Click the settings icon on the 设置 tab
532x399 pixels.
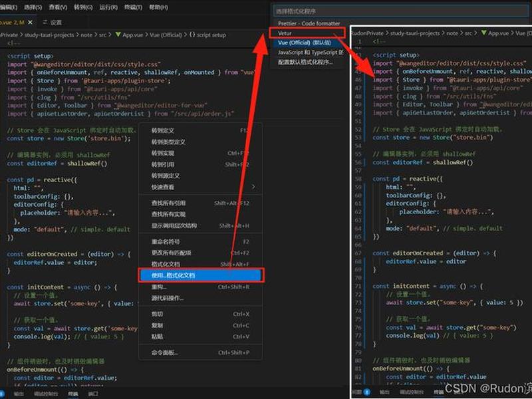45,23
